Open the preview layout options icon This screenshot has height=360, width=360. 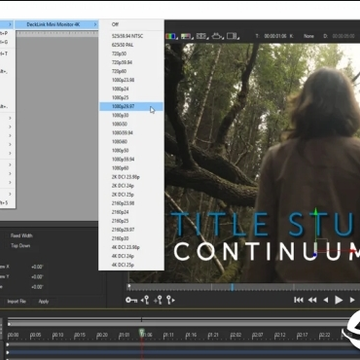pyautogui.click(x=232, y=36)
